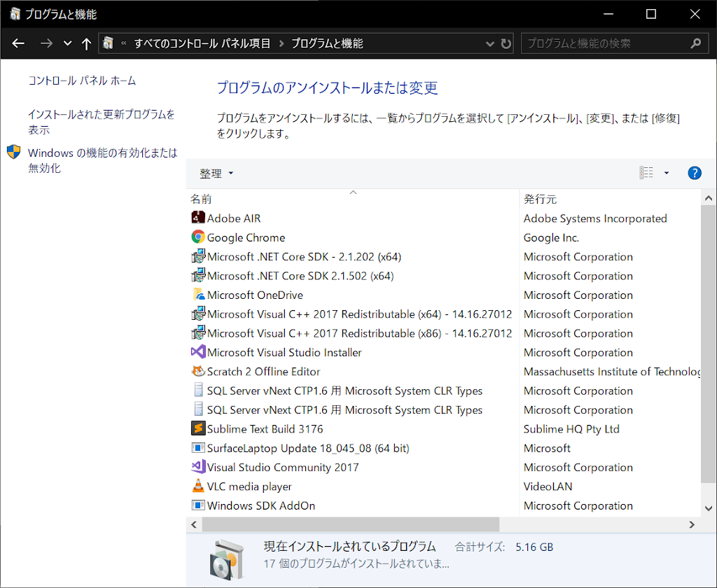Click the forward arrow navigation button
The image size is (717, 588).
point(46,43)
